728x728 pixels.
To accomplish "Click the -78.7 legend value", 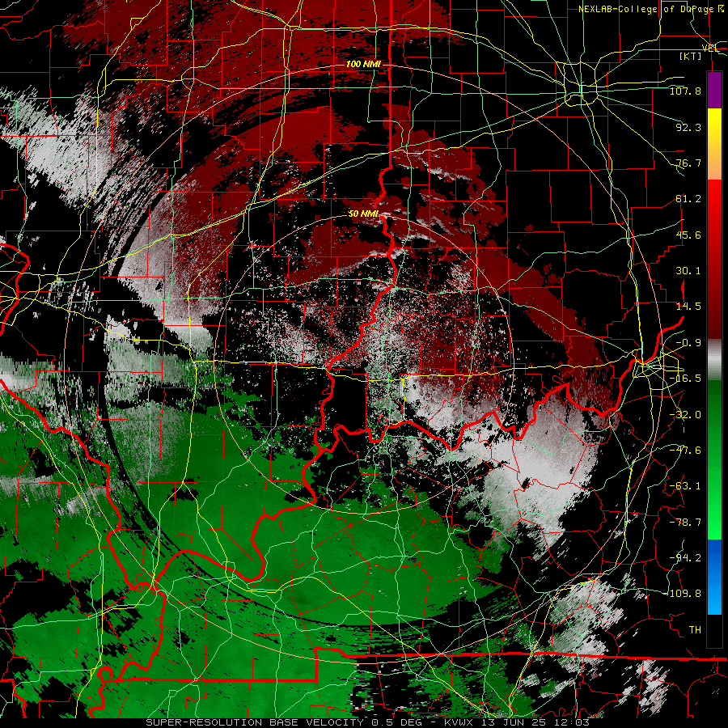I will pyautogui.click(x=685, y=523).
